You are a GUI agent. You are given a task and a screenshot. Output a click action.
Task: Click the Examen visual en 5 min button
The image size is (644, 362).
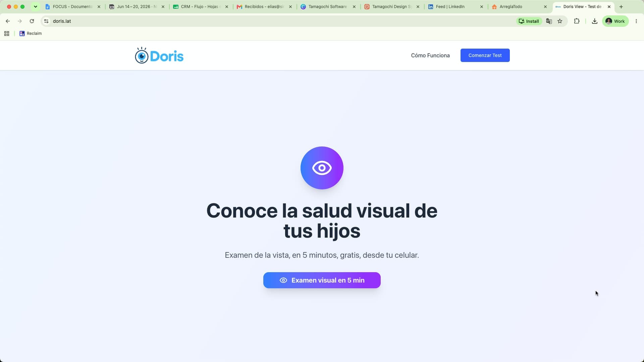click(322, 280)
